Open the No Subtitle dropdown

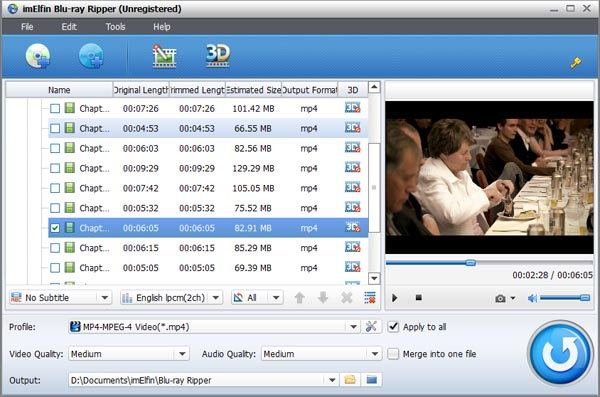tap(60, 297)
